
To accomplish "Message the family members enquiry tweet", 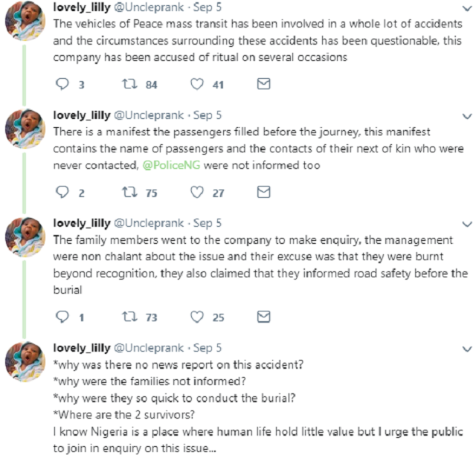I will [x=263, y=317].
